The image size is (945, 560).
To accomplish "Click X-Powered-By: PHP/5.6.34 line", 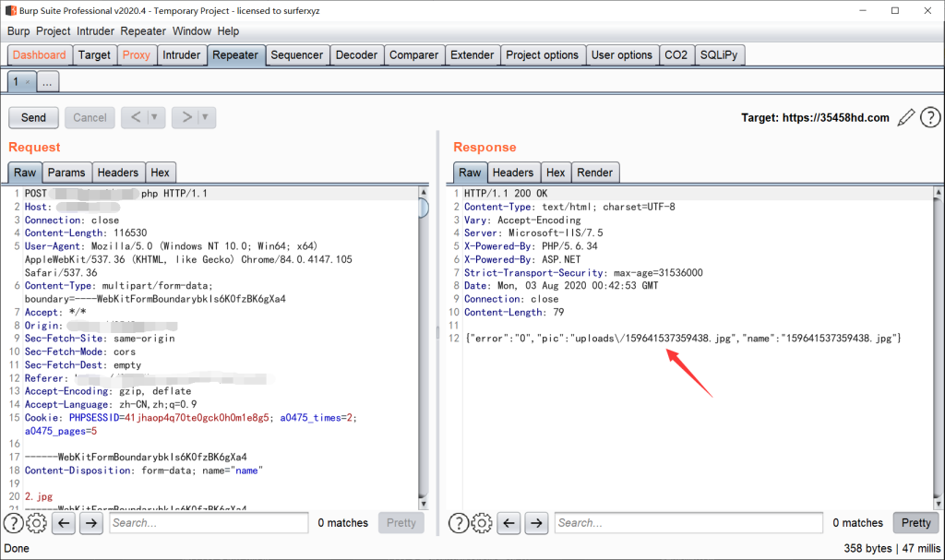I will (531, 246).
